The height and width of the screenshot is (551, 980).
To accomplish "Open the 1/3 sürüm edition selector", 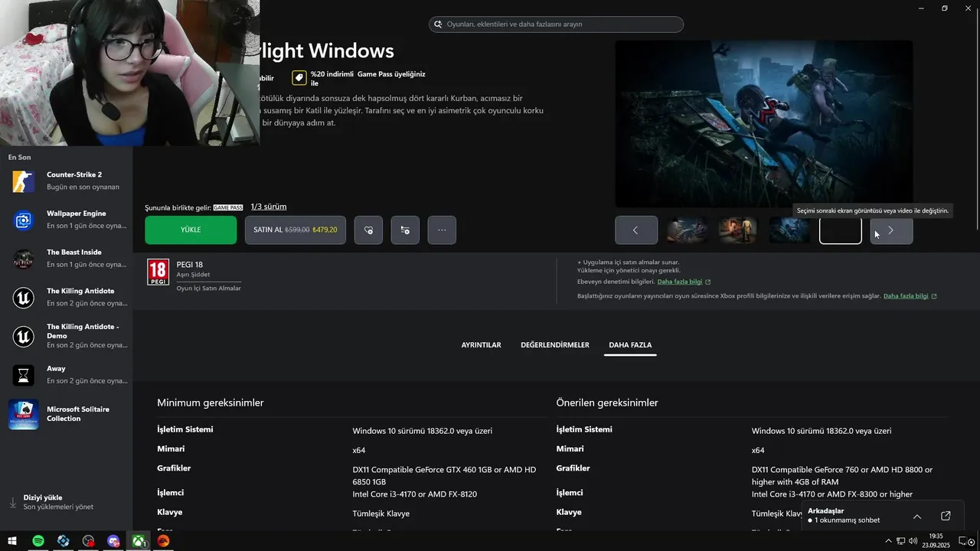I will pos(269,207).
